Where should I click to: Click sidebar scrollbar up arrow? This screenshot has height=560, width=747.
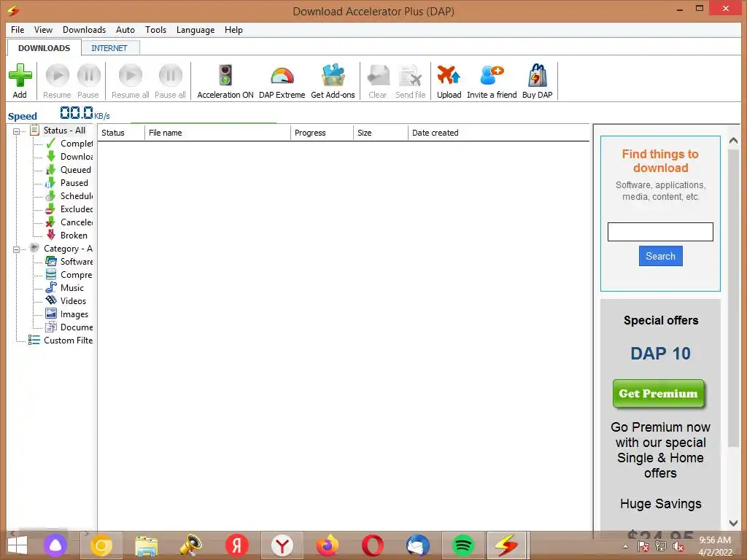click(733, 141)
